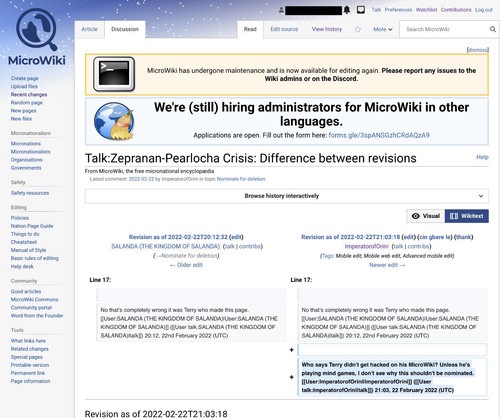
Task: Open notifications bell icon
Action: [347, 10]
